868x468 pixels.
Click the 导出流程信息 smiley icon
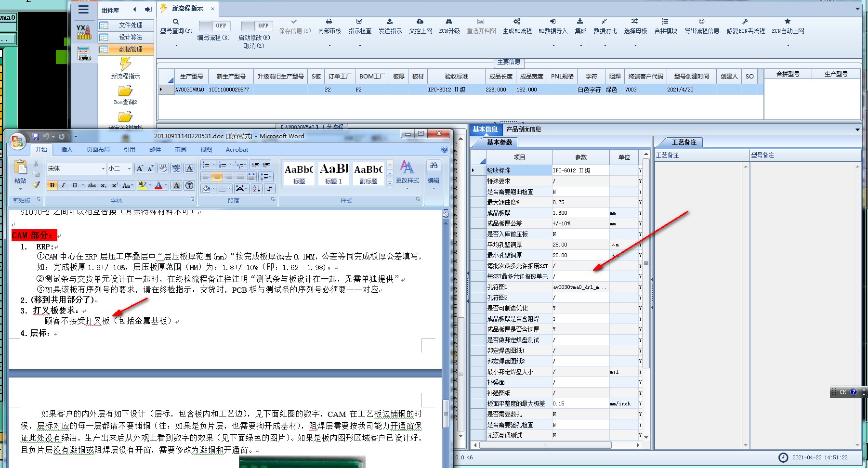(x=701, y=22)
